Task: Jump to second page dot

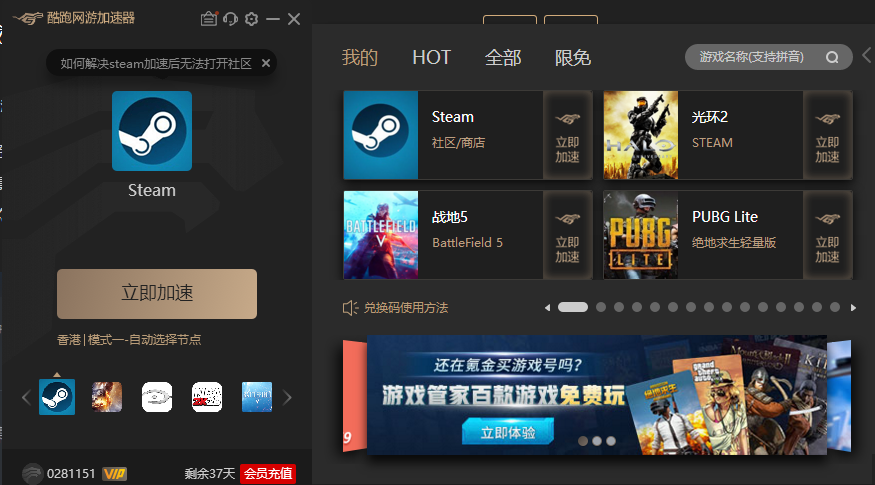Action: tap(601, 307)
